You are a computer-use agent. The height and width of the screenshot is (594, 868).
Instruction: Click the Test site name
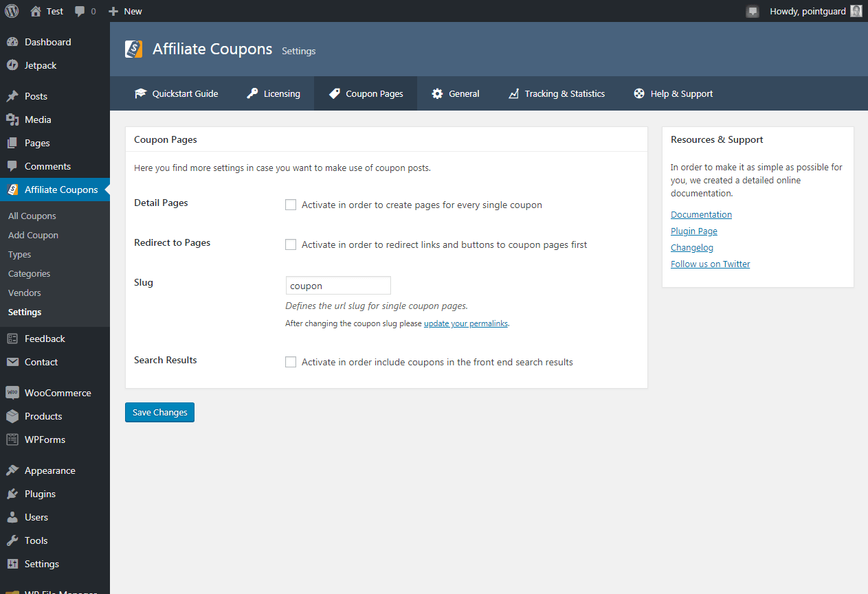pos(55,11)
